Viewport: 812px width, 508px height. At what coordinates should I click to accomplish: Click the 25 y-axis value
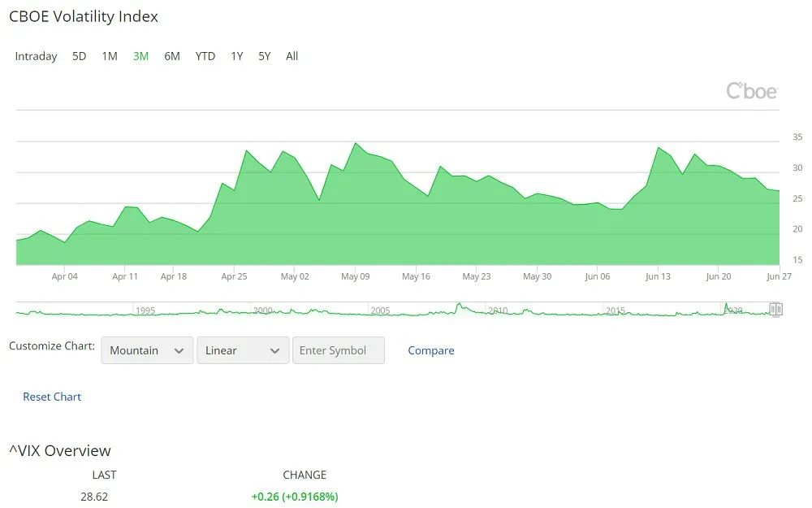coord(797,198)
